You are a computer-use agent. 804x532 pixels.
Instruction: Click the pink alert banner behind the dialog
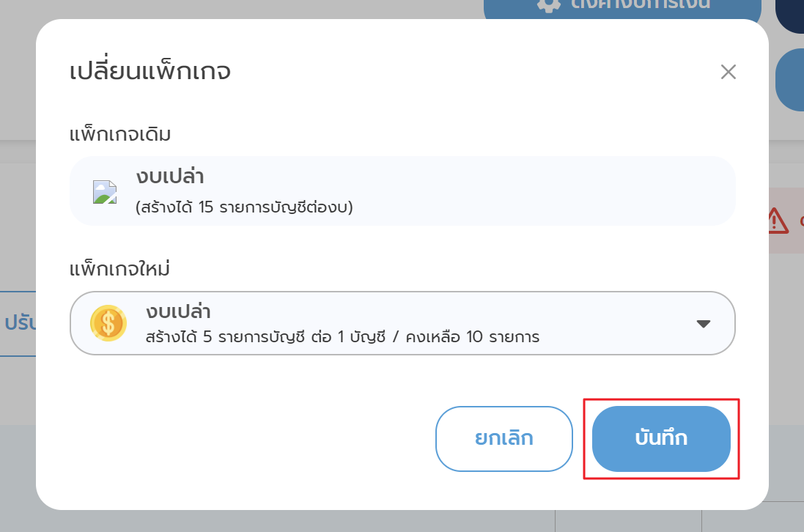coord(785,220)
